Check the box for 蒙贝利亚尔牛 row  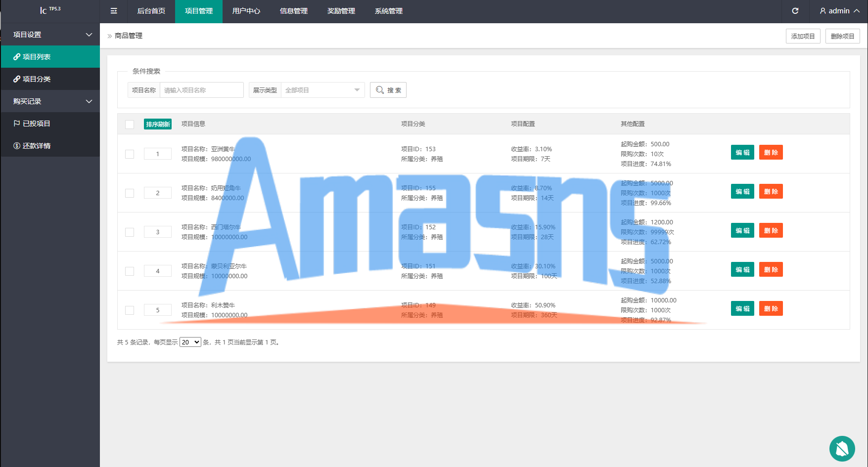[x=130, y=271]
